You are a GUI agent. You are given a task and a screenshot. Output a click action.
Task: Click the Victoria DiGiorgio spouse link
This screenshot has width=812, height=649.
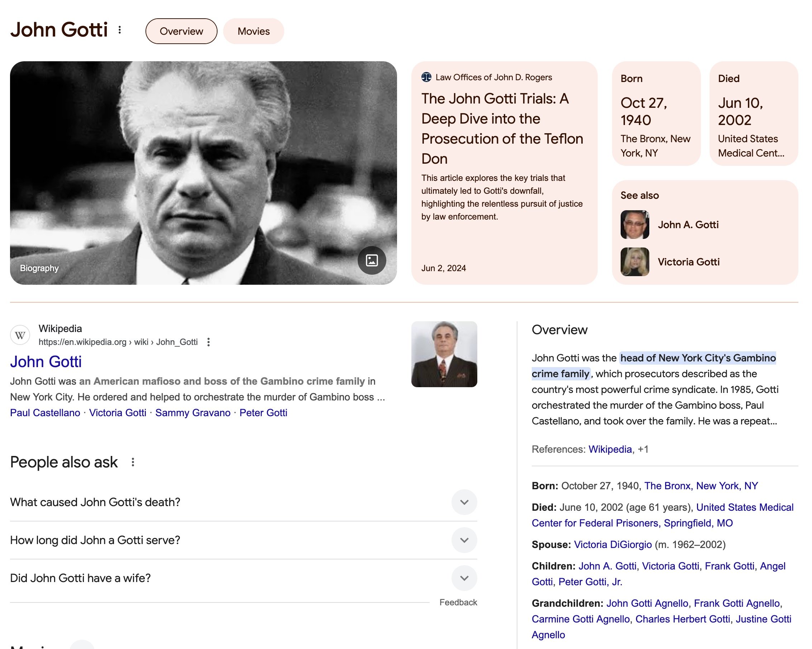(612, 544)
